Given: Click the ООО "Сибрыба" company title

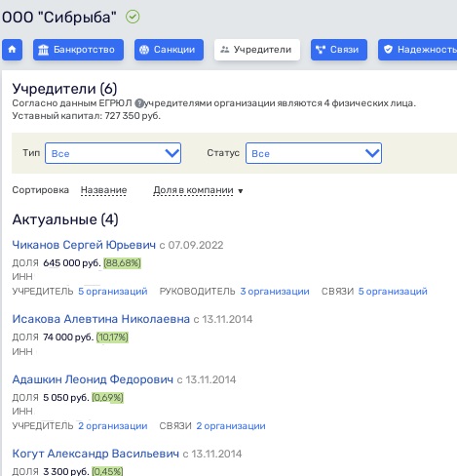Looking at the screenshot, I should click(59, 17).
